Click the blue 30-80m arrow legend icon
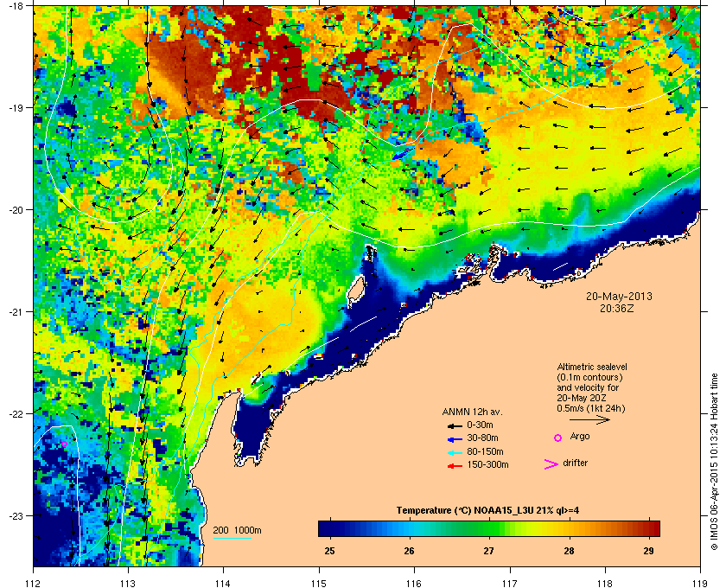 (455, 438)
